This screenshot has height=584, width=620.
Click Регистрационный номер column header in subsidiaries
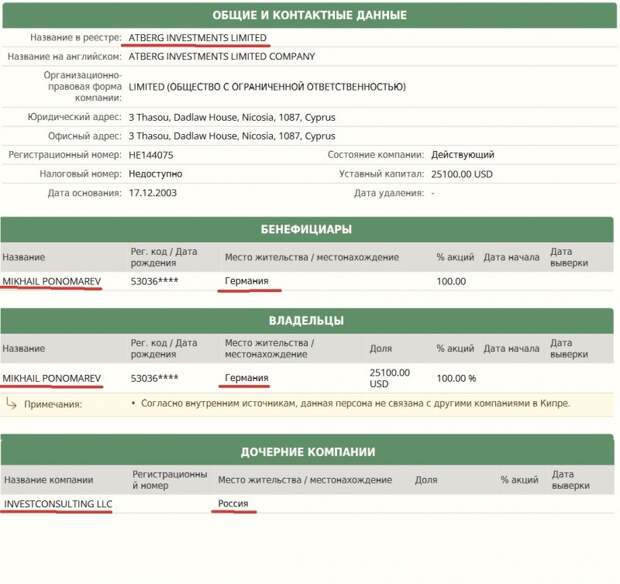[x=170, y=480]
